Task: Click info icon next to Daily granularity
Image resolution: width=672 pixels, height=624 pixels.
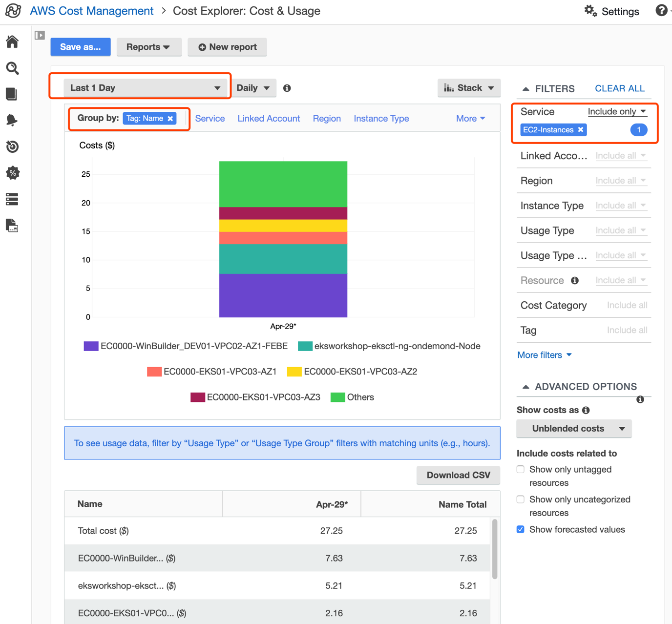Action: pyautogui.click(x=287, y=88)
